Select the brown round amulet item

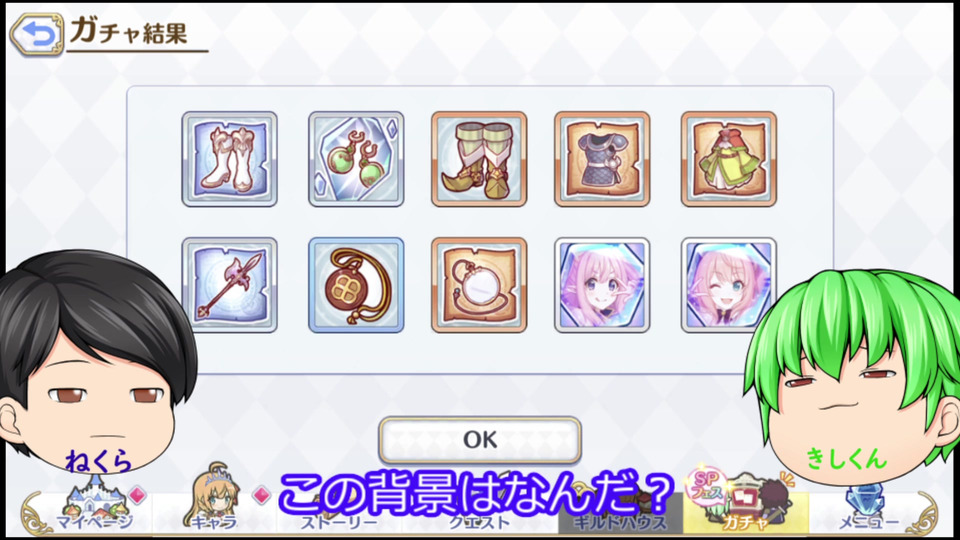(356, 285)
